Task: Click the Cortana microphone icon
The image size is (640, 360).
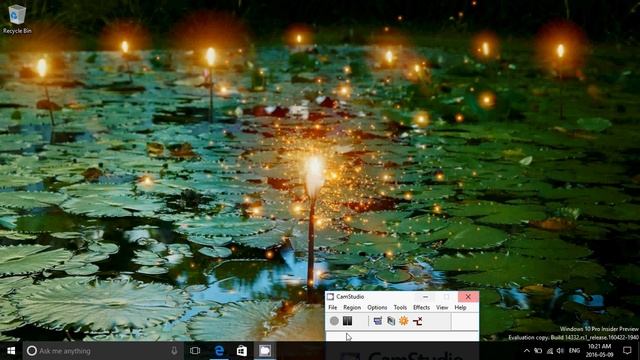Action: tap(174, 351)
